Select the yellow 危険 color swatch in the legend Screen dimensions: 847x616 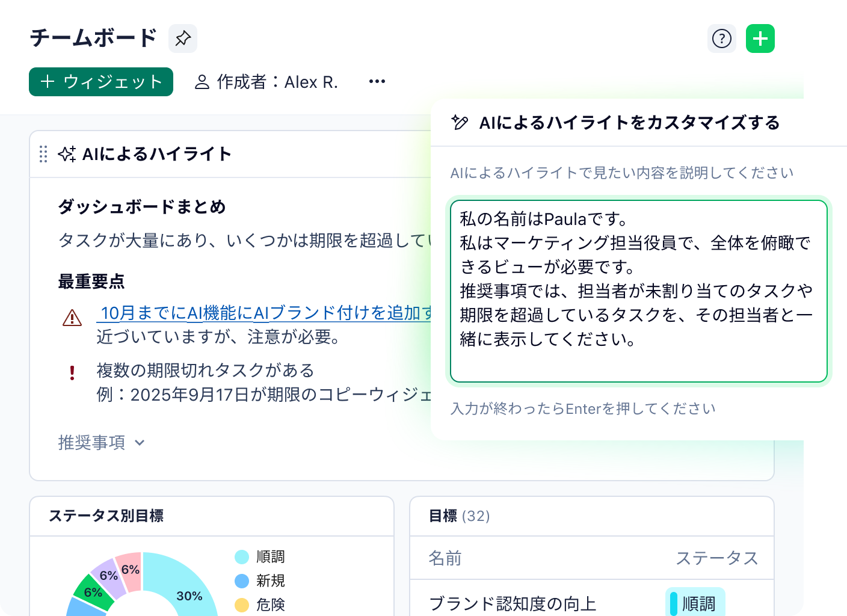tap(242, 605)
